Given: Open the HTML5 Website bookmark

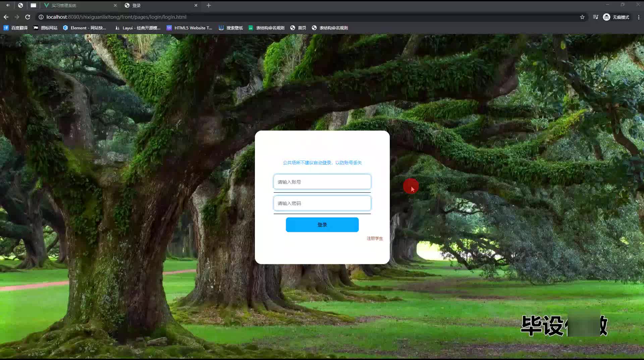Looking at the screenshot, I should [190, 28].
